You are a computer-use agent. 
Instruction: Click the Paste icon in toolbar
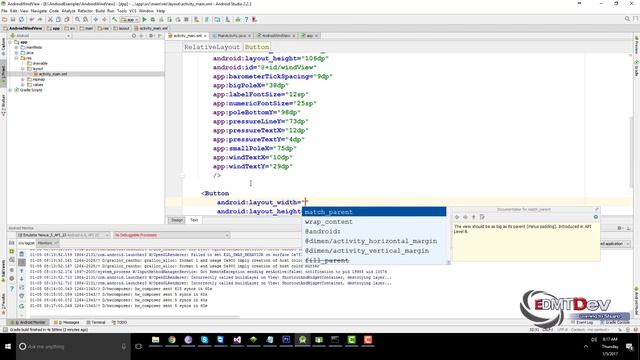click(x=67, y=20)
